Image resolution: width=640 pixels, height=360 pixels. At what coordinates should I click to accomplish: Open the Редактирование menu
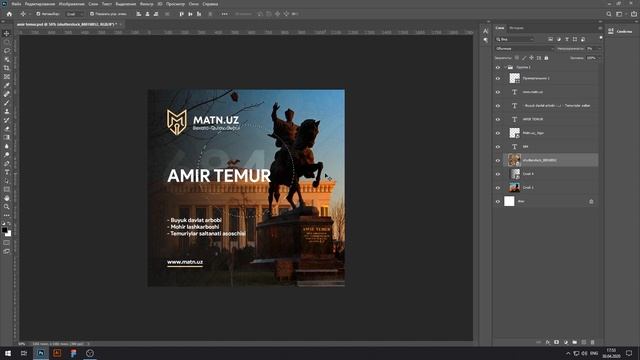point(40,4)
